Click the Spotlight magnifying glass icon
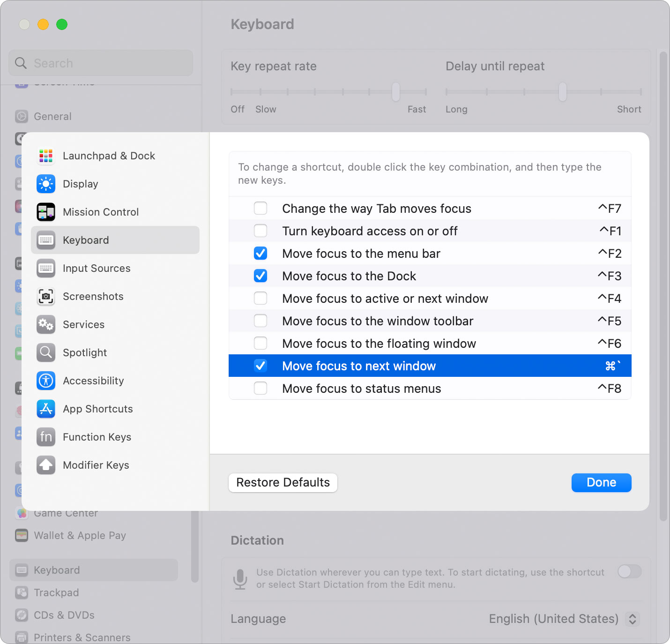The height and width of the screenshot is (644, 670). point(46,352)
